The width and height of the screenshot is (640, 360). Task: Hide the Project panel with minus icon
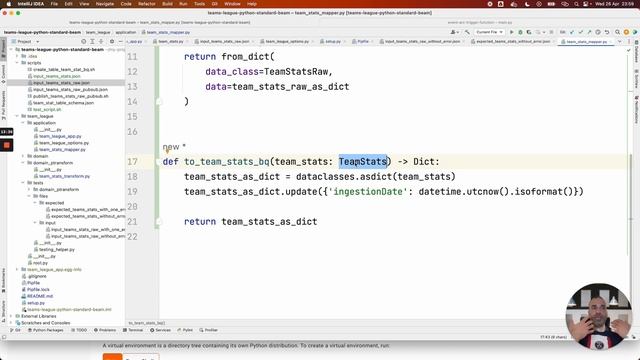pyautogui.click(x=120, y=42)
